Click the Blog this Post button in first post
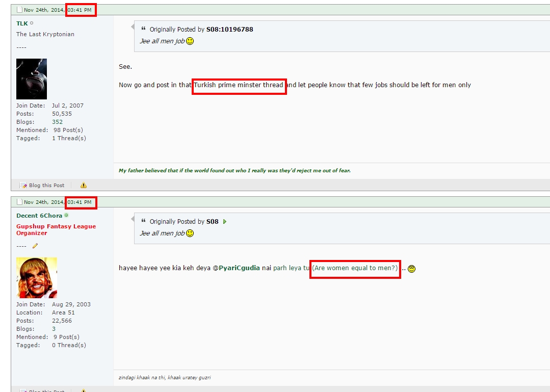Screen dimensions: 550x392 pos(42,185)
